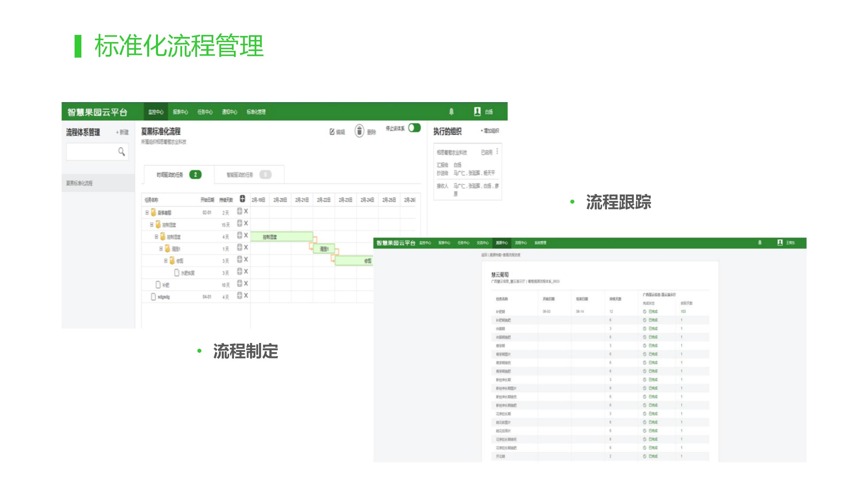Select 夏黑标准化流程 in the left sidebar list
This screenshot has height=488, width=868.
(x=79, y=183)
